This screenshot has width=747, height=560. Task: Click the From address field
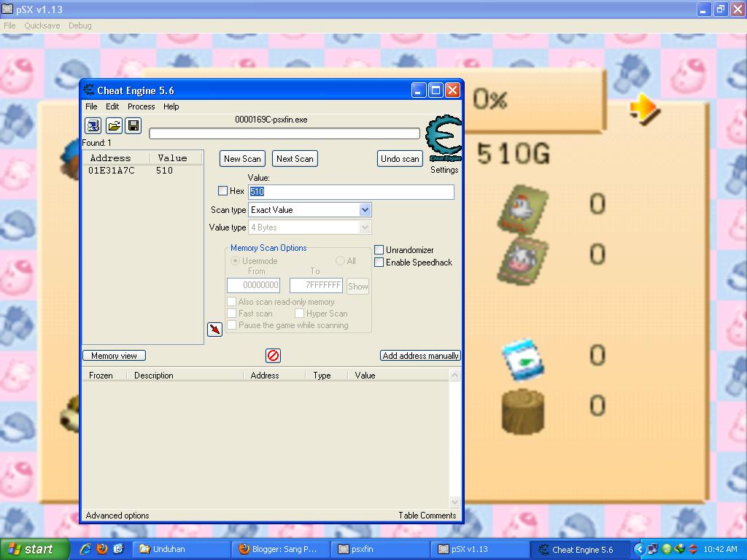tap(253, 285)
